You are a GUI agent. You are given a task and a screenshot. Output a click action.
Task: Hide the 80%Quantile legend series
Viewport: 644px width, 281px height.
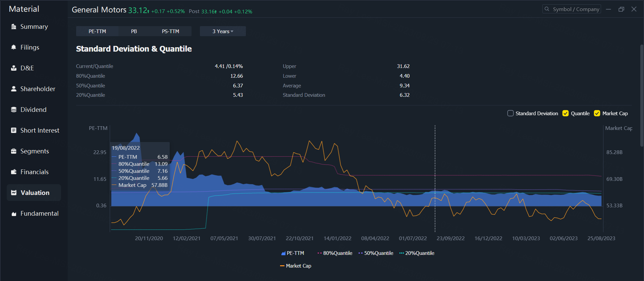(335, 253)
